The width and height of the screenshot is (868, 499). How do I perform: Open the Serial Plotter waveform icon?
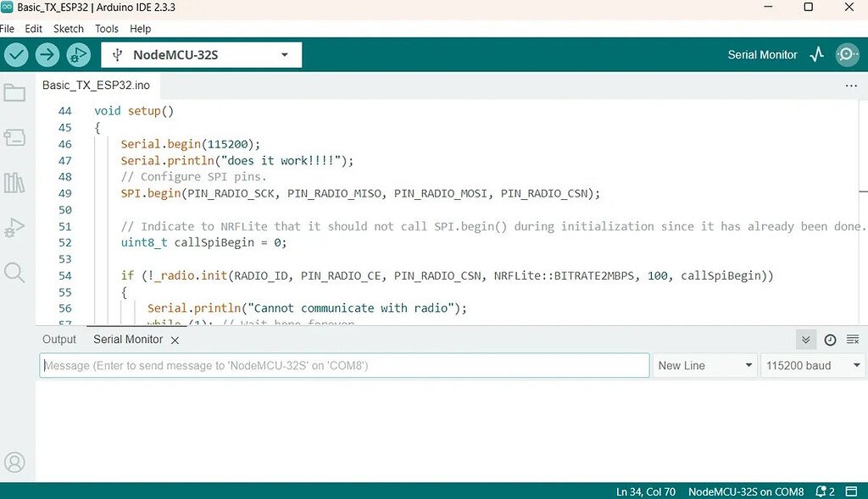[817, 55]
